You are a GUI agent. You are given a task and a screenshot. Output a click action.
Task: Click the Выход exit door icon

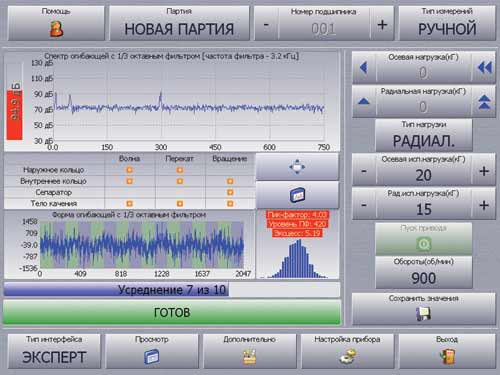coord(447,357)
